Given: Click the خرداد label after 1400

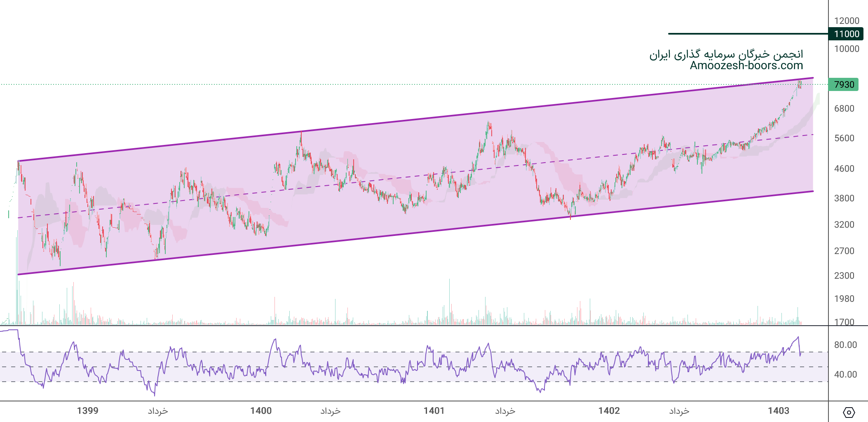Looking at the screenshot, I should pos(331,411).
